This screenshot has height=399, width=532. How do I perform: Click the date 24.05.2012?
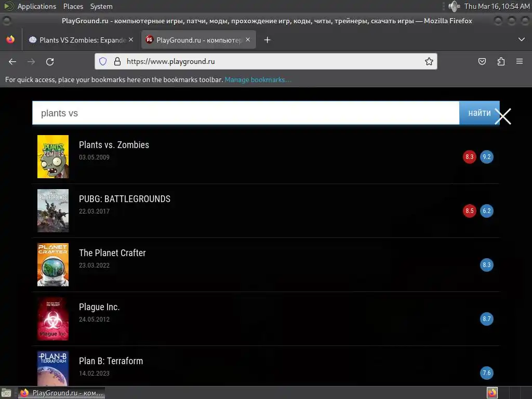[95, 320]
